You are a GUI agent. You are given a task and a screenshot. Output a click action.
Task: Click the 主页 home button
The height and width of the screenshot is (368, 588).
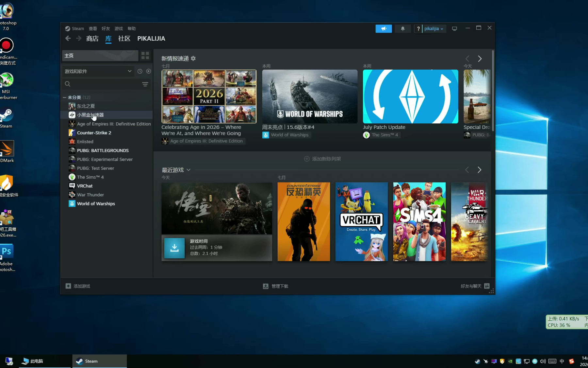click(100, 56)
